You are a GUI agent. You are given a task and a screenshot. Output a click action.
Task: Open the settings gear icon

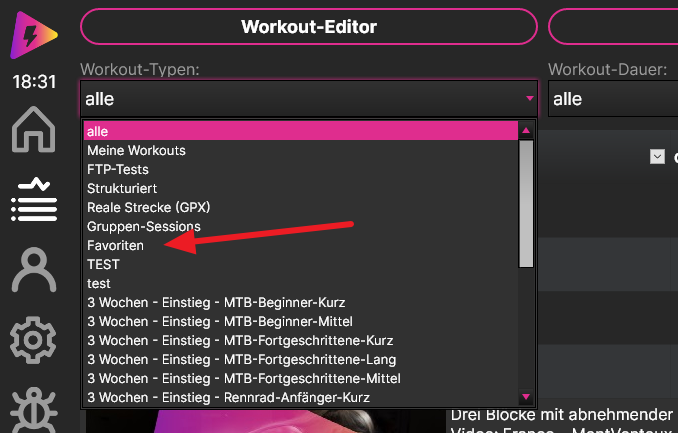(33, 341)
